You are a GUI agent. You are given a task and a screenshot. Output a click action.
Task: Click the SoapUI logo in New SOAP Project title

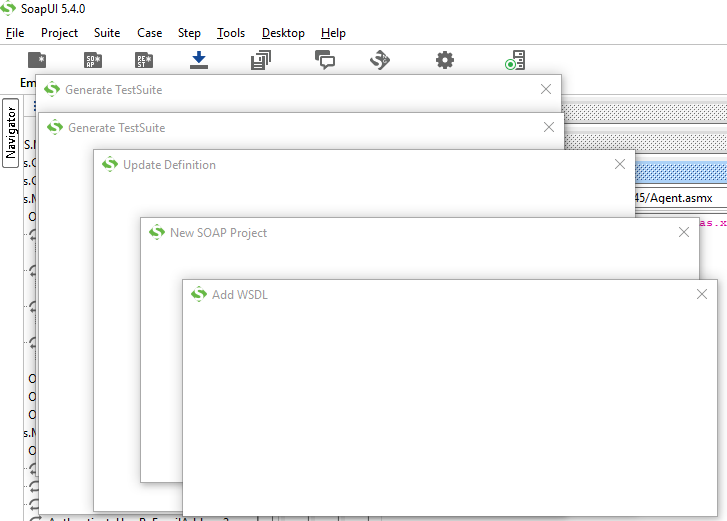[x=157, y=232]
